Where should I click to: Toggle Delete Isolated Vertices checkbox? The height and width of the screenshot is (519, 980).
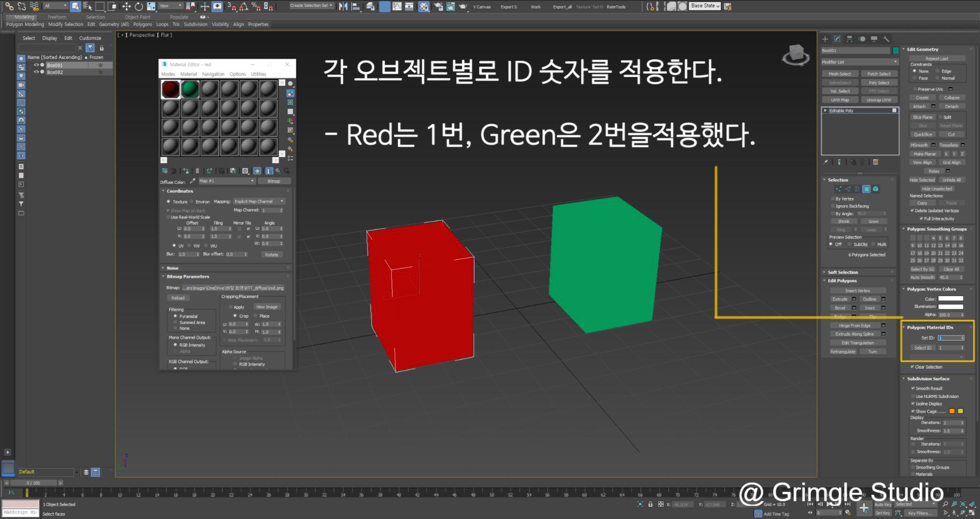pyautogui.click(x=912, y=211)
